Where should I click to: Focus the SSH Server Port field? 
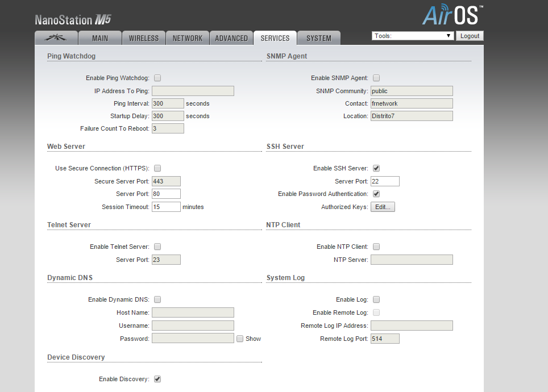pyautogui.click(x=385, y=181)
